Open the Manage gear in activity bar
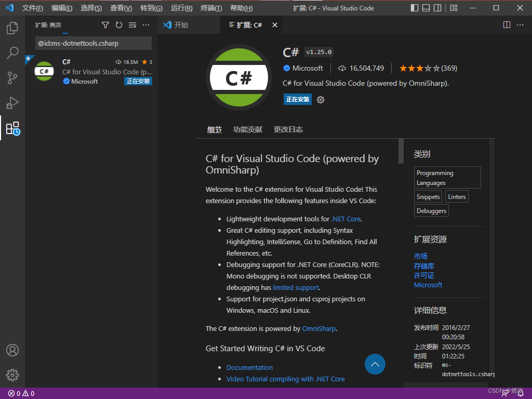The image size is (532, 399). pyautogui.click(x=12, y=375)
